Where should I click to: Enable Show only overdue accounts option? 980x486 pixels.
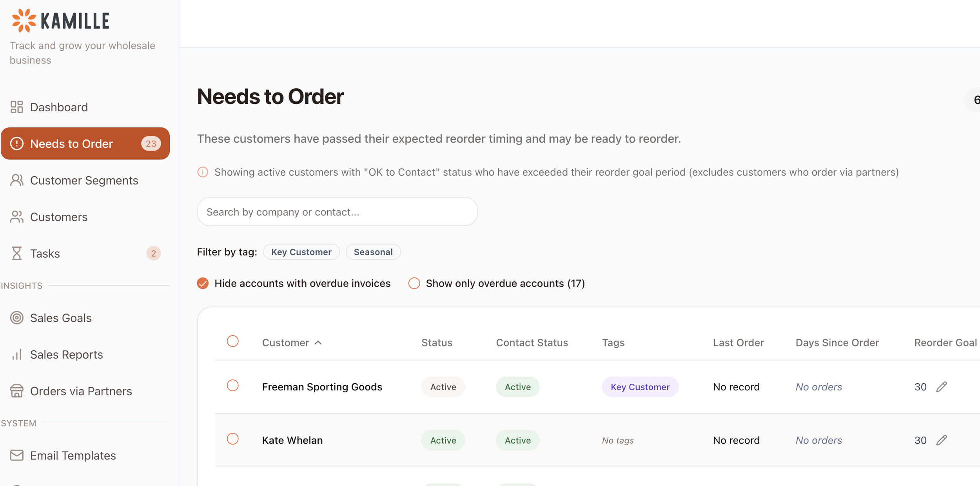[414, 283]
